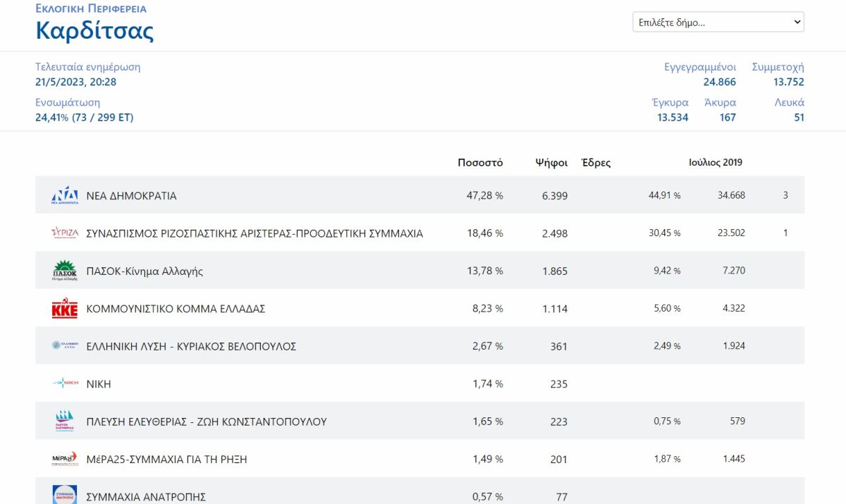Image resolution: width=846 pixels, height=504 pixels.
Task: Click the ΜέΡΑ25 party logo
Action: (65, 459)
